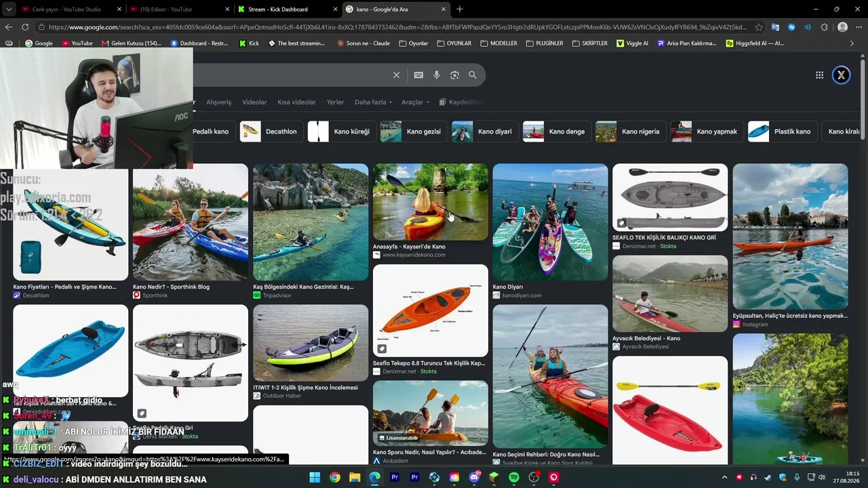Image resolution: width=868 pixels, height=488 pixels.
Task: Open Ayvacık Belediyesi - Kano image
Action: point(670,293)
